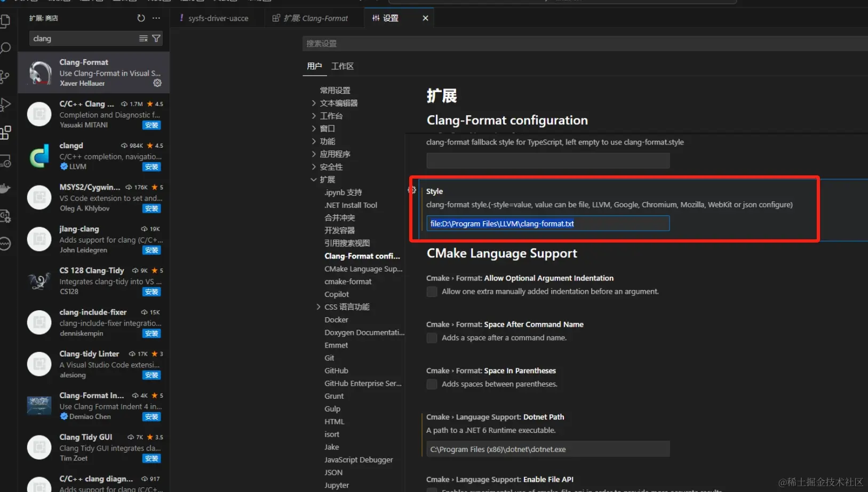Select clangd extension icon
This screenshot has width=868, height=492.
point(39,156)
